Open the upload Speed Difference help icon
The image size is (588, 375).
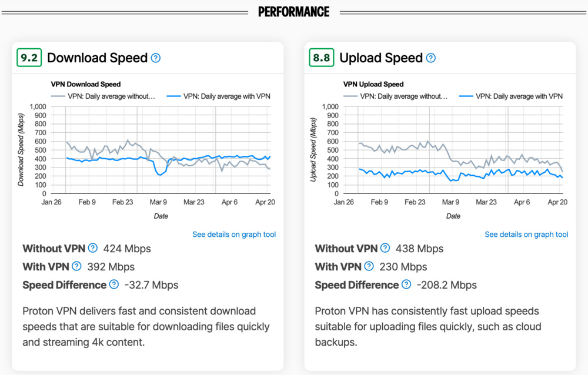click(x=406, y=285)
